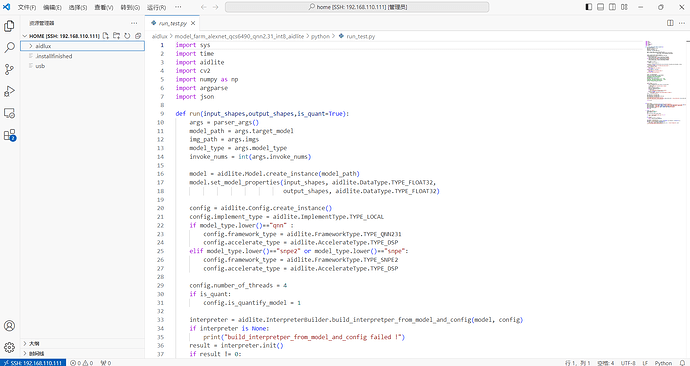The image size is (690, 366).
Task: Customize layout icon in title bar
Action: tap(624, 7)
